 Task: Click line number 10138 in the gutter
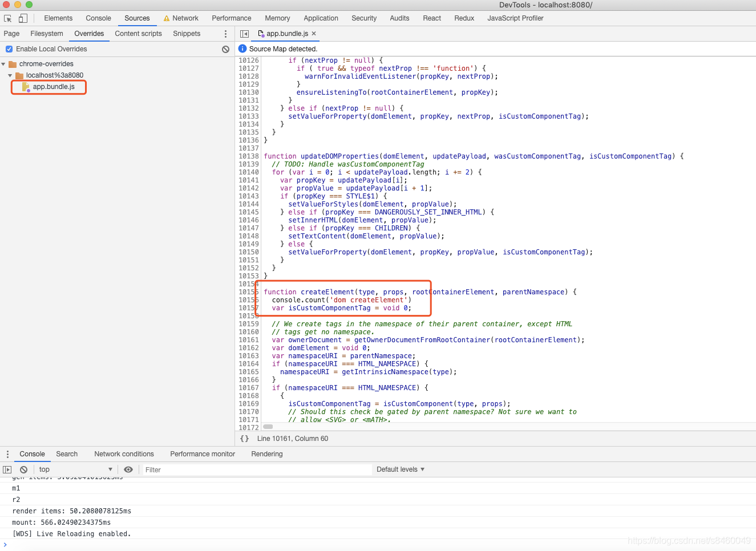click(x=249, y=156)
